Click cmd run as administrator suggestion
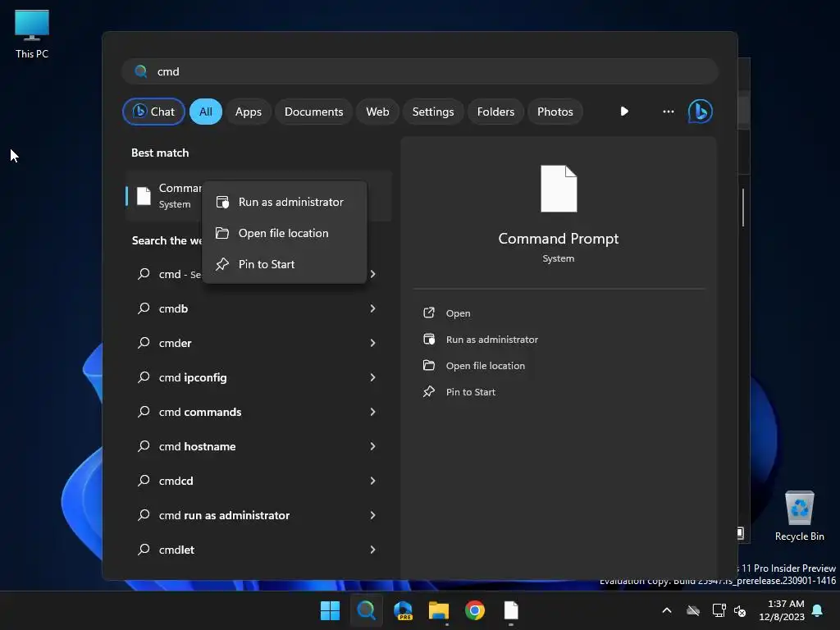 [x=246, y=515]
